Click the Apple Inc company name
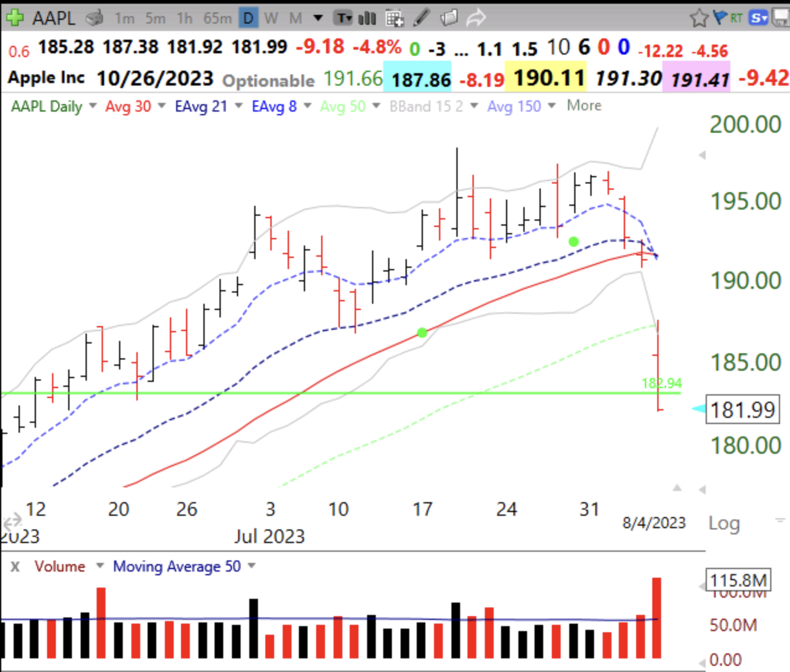 pyautogui.click(x=46, y=77)
